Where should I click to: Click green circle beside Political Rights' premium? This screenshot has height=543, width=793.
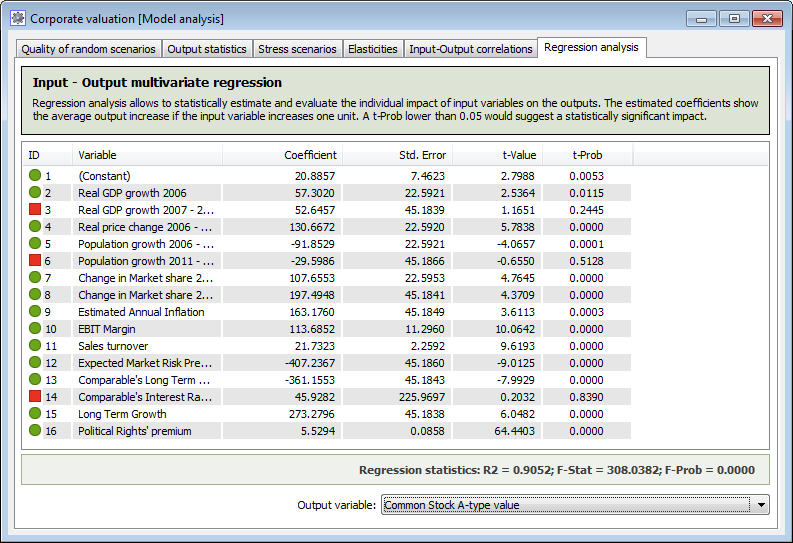coord(35,431)
